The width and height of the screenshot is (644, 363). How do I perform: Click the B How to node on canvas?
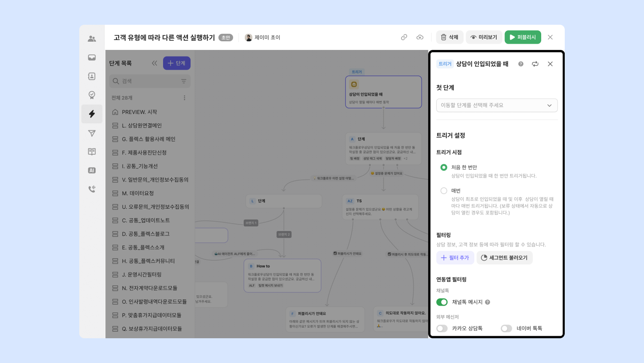point(282,276)
